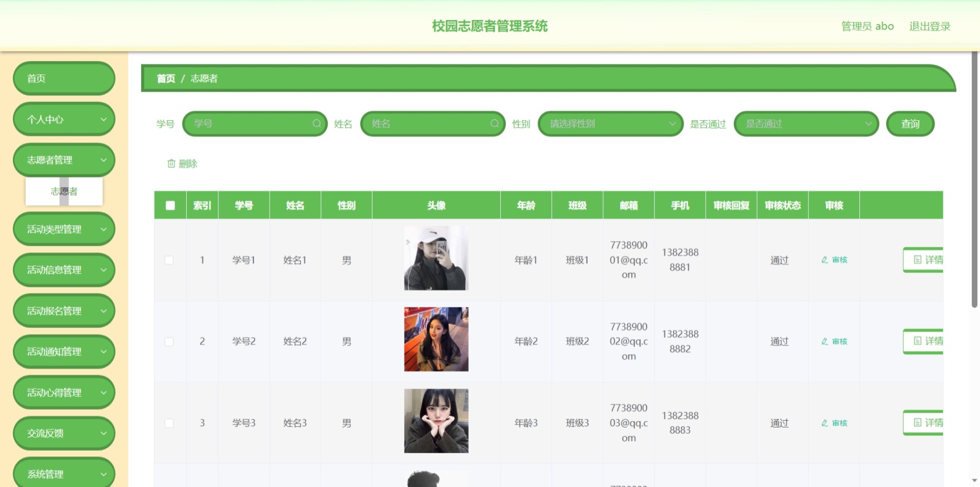
Task: Focus the 学号 search input
Action: tap(255, 123)
